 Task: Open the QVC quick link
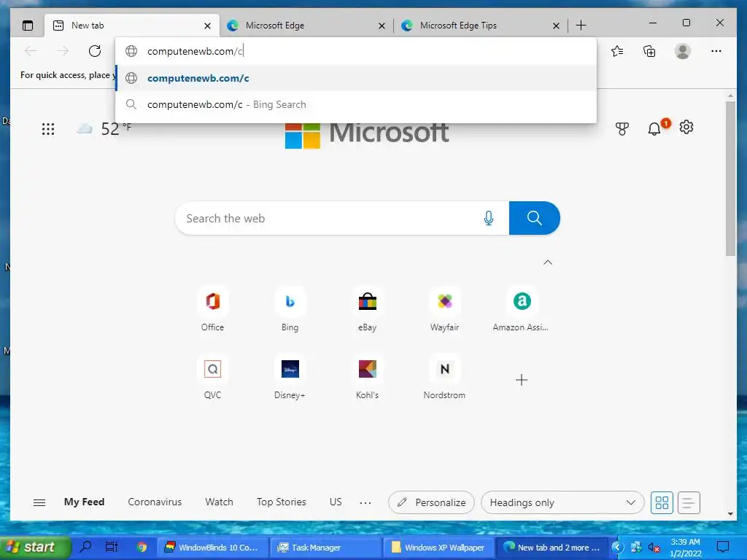pos(212,377)
